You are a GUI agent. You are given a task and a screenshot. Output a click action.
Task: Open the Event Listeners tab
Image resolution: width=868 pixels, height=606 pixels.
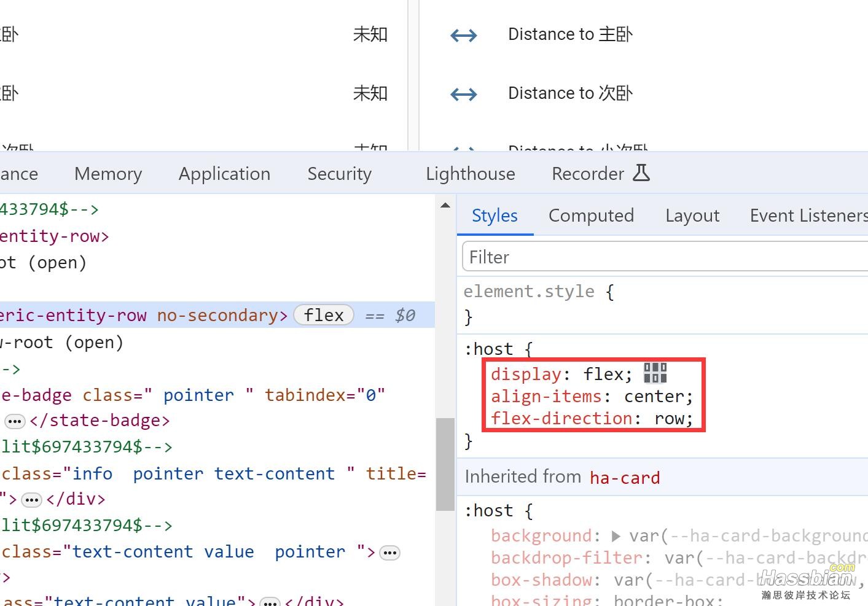pos(808,216)
